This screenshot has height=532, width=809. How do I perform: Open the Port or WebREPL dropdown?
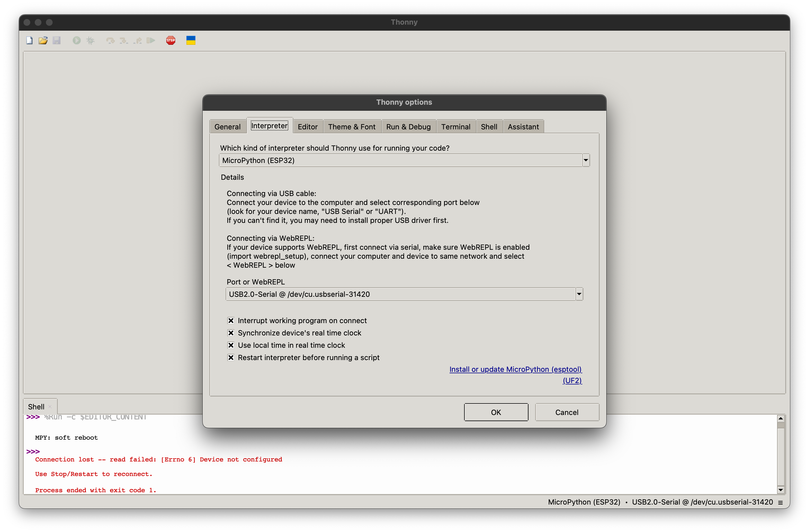point(579,294)
